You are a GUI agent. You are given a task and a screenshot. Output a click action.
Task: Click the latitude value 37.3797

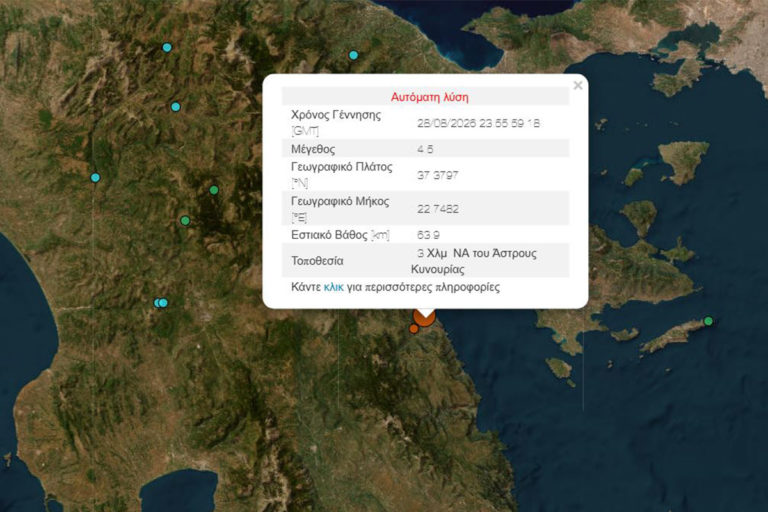click(x=437, y=175)
